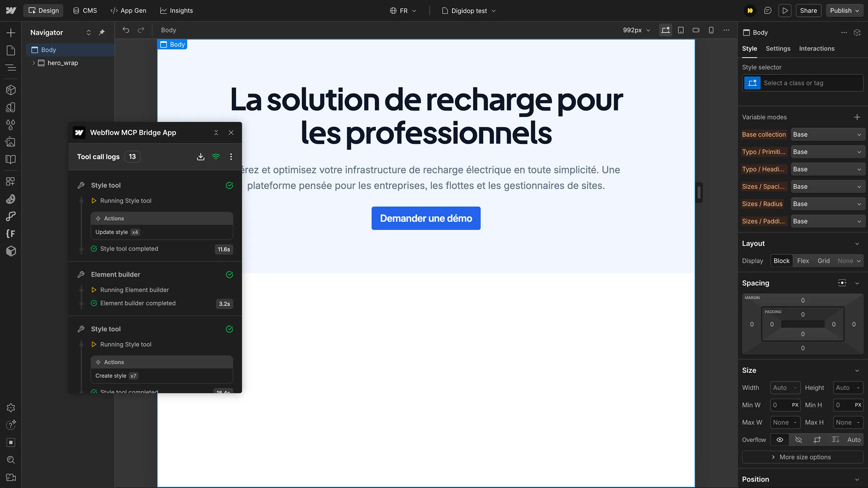Screen dimensions: 868x488
Task: Open the Pages panel
Action: [x=11, y=50]
